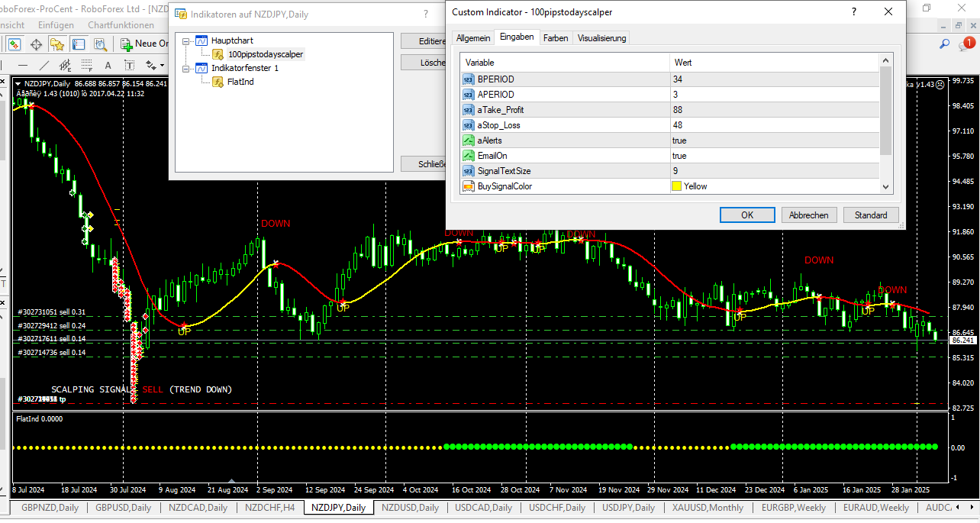980x523 pixels.
Task: Click the blue search magnifier icon
Action: click(944, 44)
